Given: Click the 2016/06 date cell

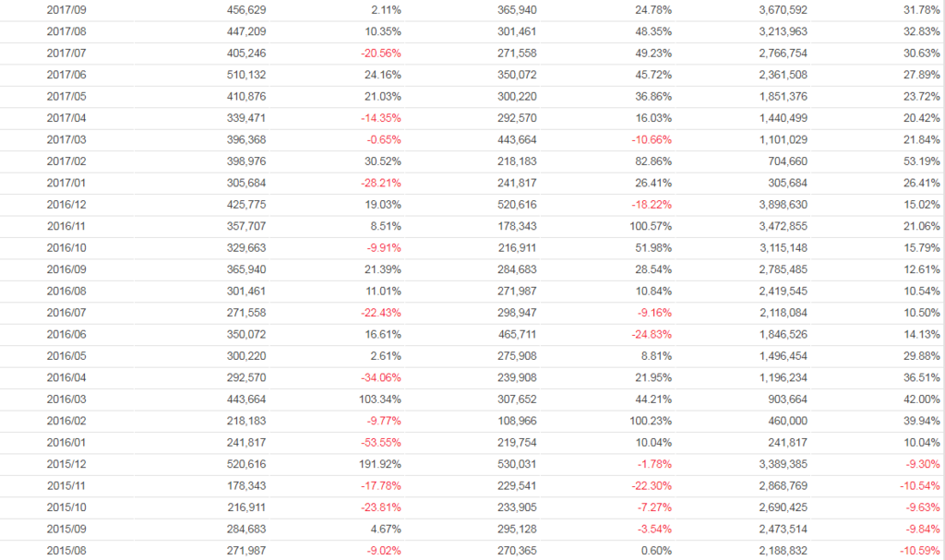Looking at the screenshot, I should point(66,334).
